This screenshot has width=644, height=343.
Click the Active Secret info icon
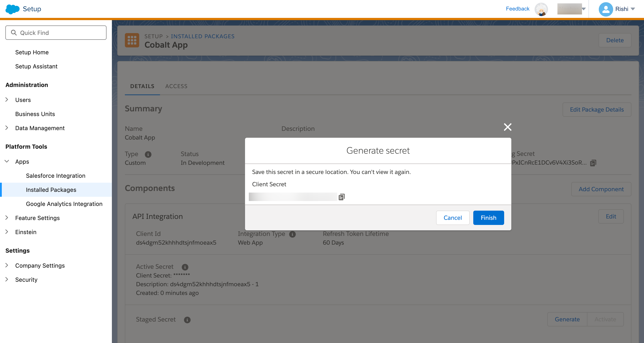tap(185, 267)
